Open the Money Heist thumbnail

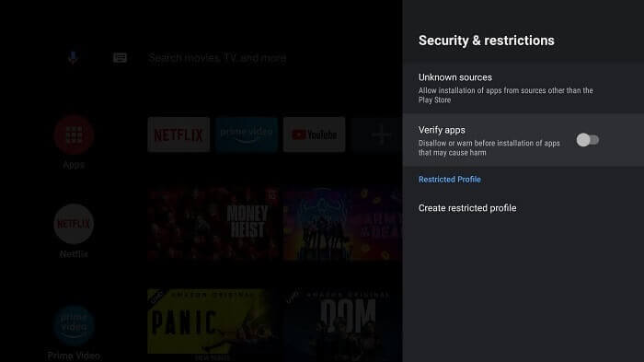(213, 223)
